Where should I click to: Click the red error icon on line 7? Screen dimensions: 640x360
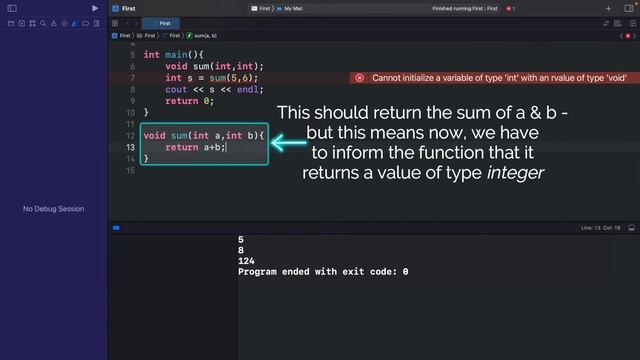[359, 78]
